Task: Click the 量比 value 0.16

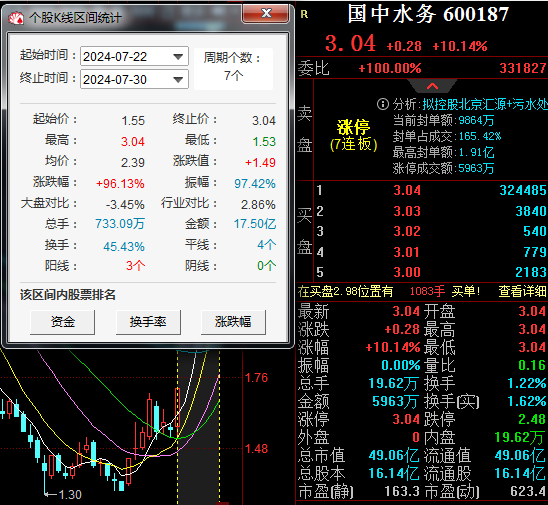Action: click(532, 365)
